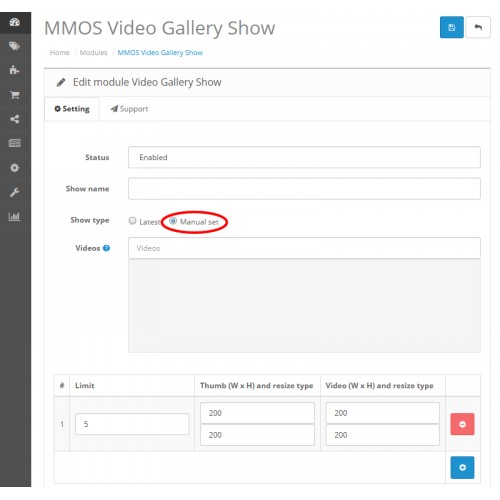
Task: Switch to the Support tab
Action: 129,109
